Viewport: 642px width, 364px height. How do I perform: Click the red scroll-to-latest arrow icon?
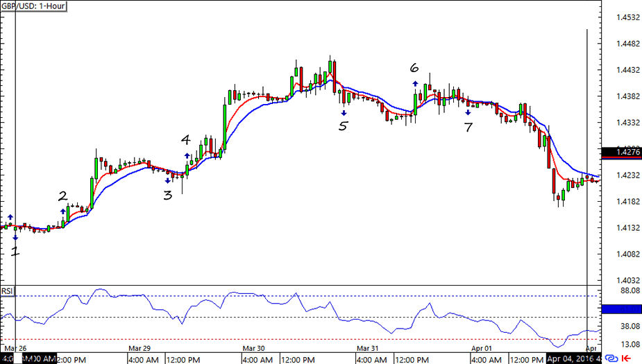[627, 358]
